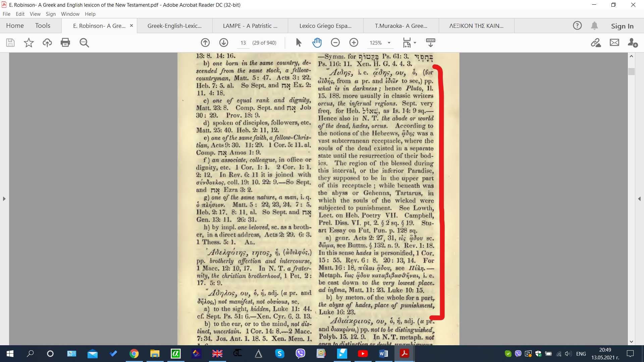Go to the previous page with the up arrow

(x=205, y=43)
